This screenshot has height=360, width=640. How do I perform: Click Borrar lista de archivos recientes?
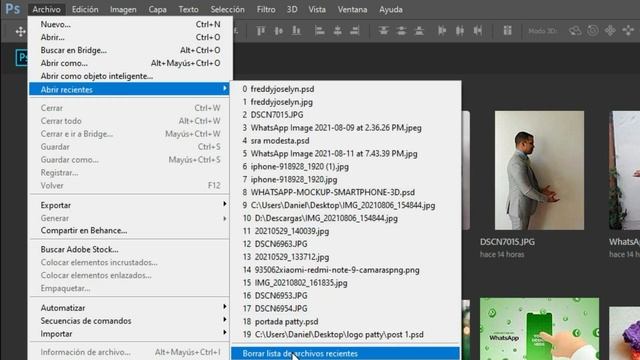(345, 353)
